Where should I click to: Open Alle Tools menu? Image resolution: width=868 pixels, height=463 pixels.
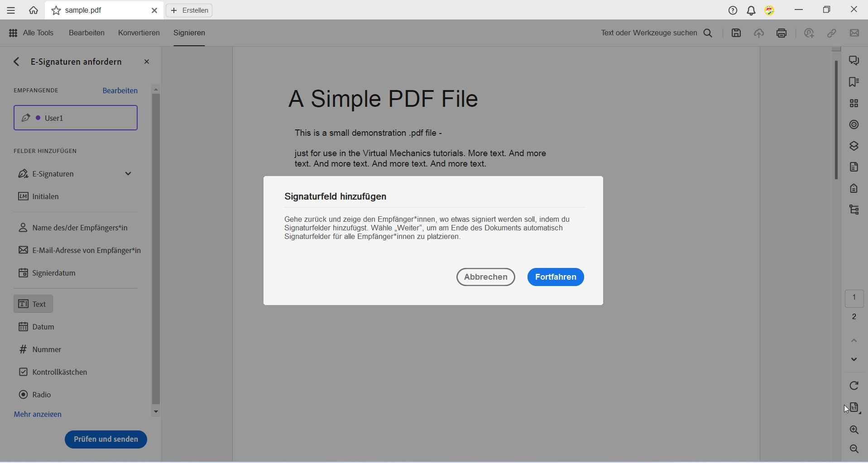click(31, 33)
